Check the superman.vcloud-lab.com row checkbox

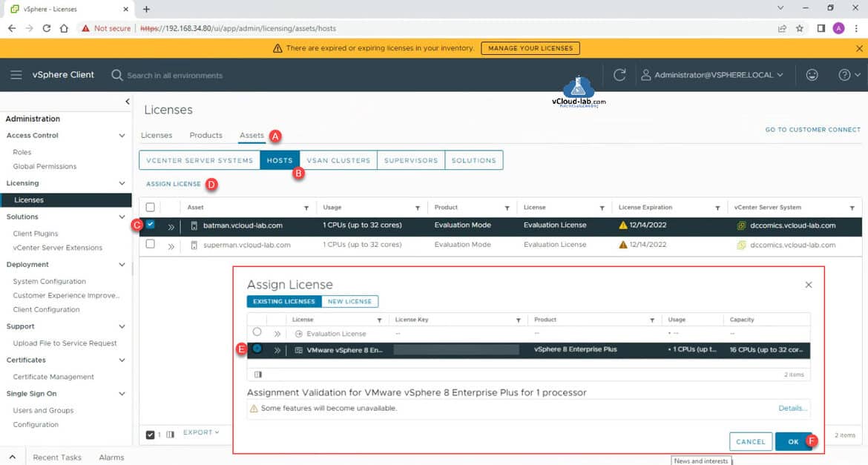point(150,243)
